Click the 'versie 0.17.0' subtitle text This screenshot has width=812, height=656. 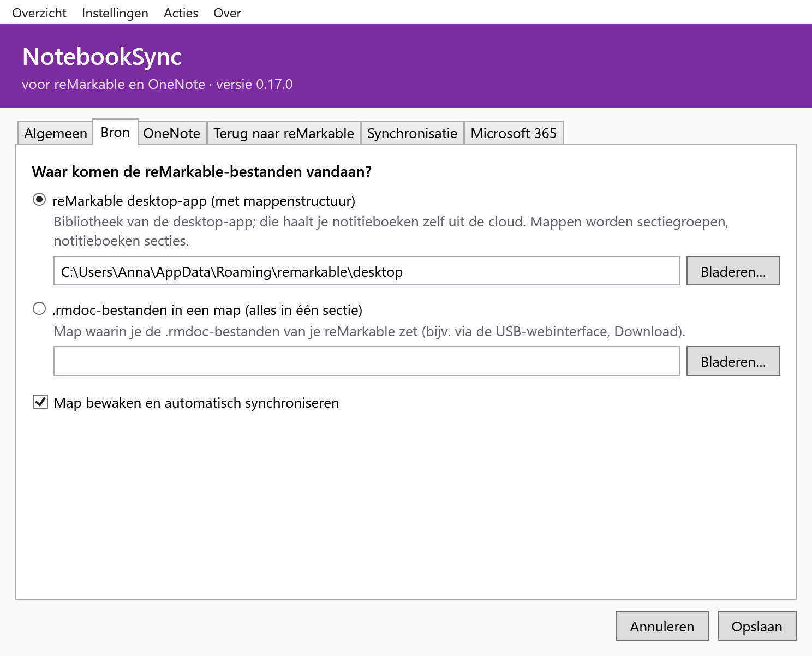[254, 85]
